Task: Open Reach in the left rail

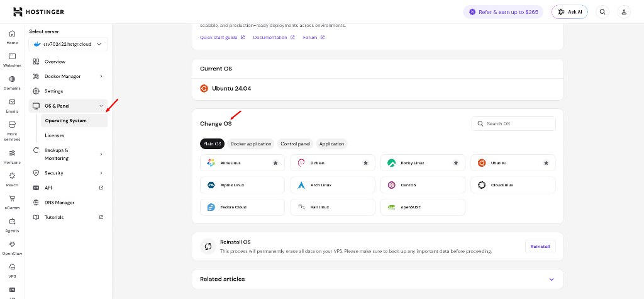Action: point(12,180)
